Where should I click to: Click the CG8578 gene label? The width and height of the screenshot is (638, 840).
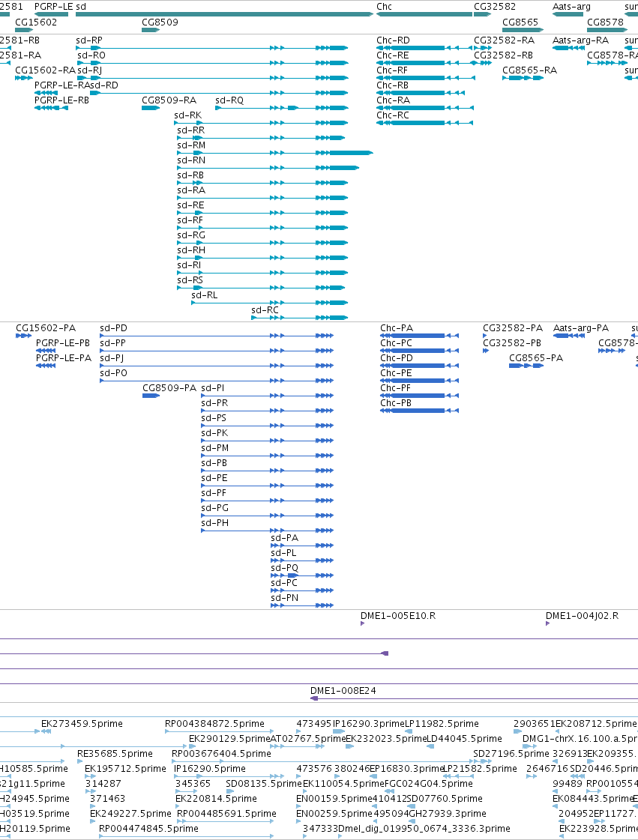click(x=605, y=22)
